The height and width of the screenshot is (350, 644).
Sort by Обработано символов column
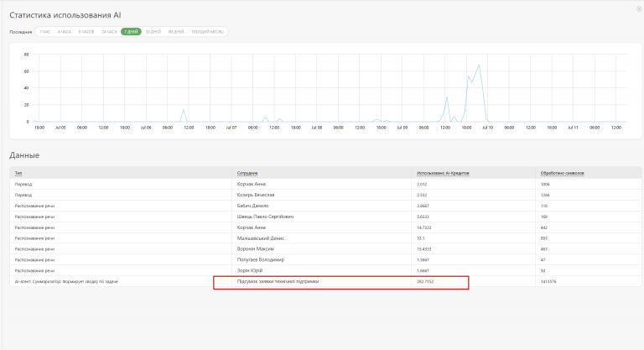[x=563, y=173]
